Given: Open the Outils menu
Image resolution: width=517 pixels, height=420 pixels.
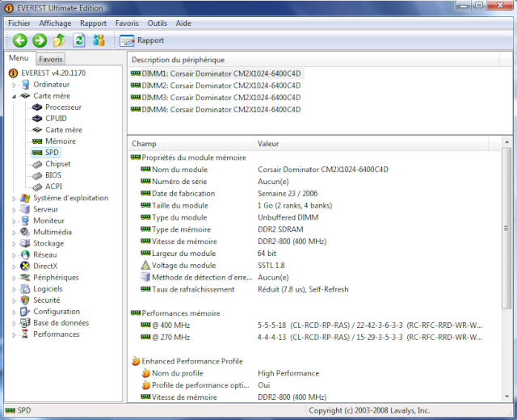Looking at the screenshot, I should click(x=158, y=23).
